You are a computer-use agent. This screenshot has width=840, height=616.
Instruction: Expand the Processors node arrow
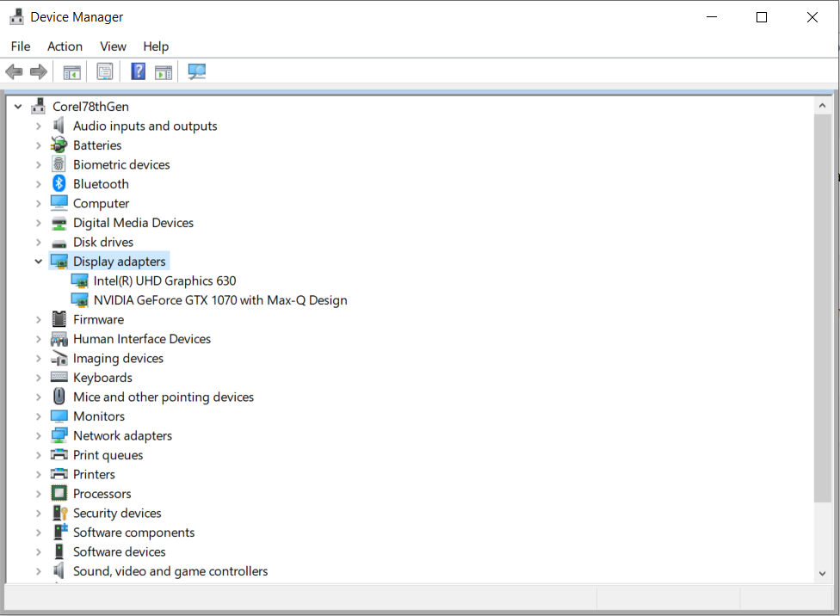click(x=39, y=494)
